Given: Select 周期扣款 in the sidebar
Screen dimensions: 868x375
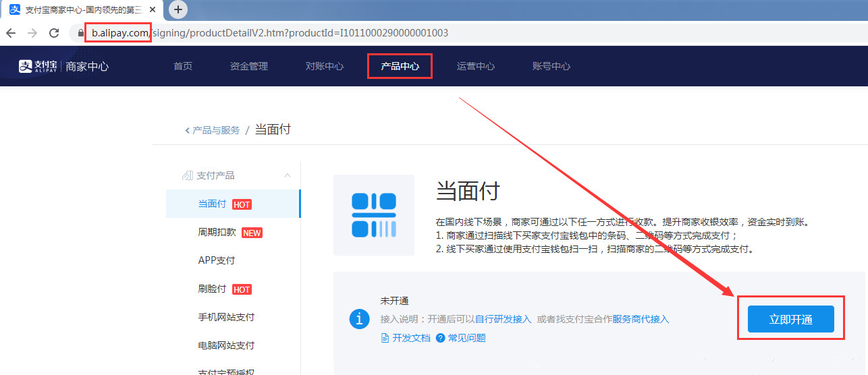Looking at the screenshot, I should tap(217, 232).
